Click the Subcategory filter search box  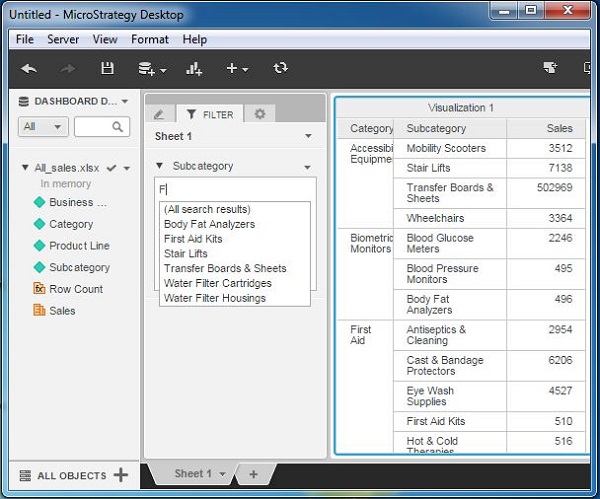pyautogui.click(x=235, y=189)
